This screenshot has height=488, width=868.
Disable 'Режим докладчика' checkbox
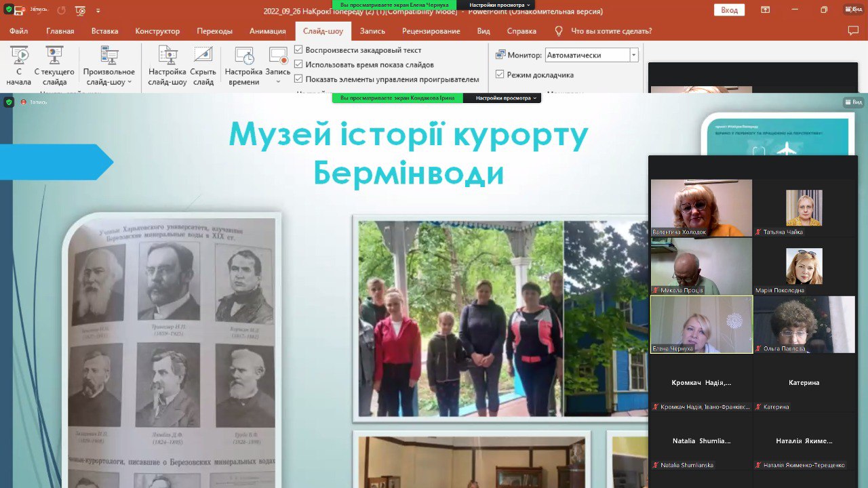coord(500,75)
